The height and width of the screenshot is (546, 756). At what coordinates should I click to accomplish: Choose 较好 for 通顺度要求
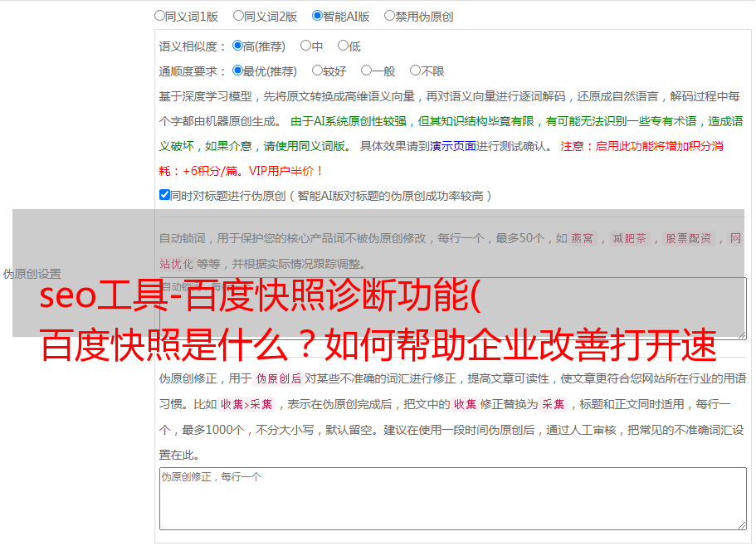[317, 71]
